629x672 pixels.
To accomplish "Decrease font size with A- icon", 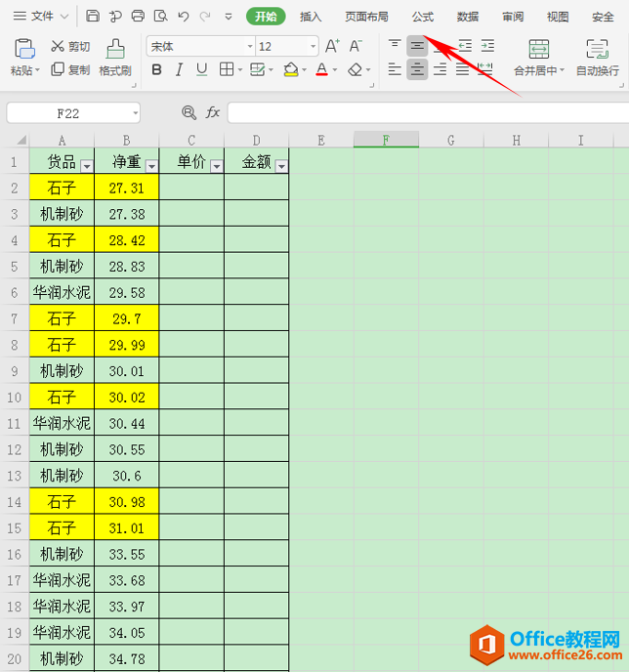I will coord(356,46).
